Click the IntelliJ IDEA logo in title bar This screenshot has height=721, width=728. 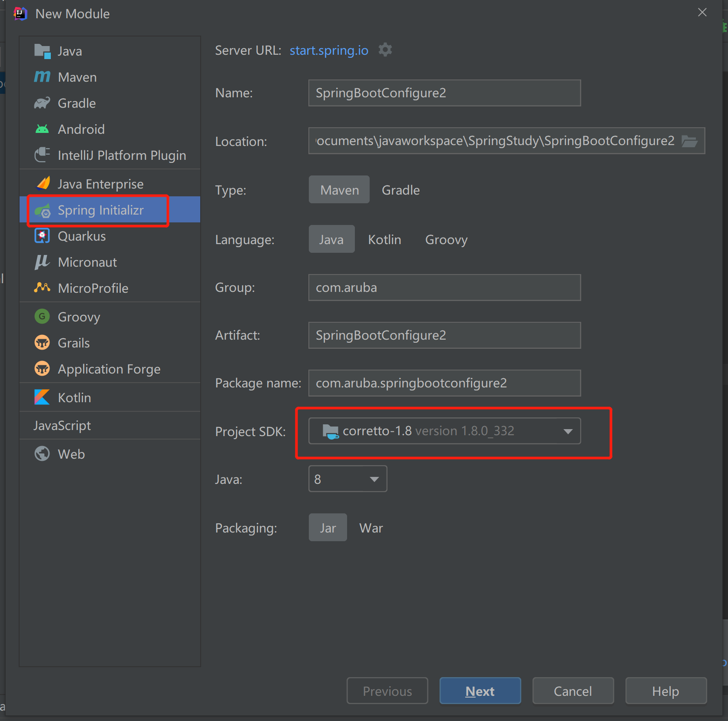(20, 13)
